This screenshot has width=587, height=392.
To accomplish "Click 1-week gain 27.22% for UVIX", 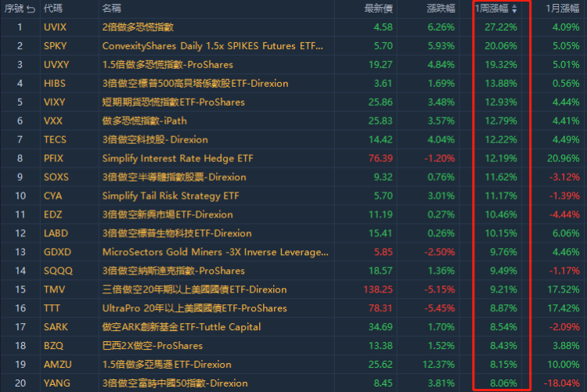I will (501, 27).
